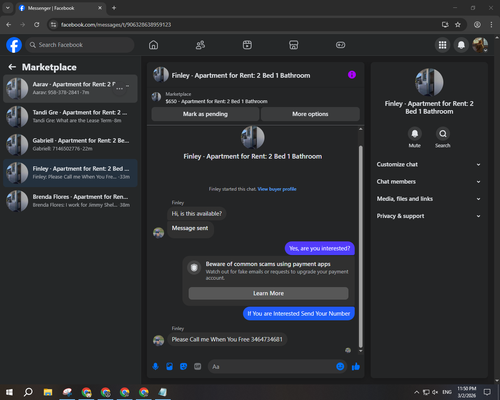Open the Gaming icon in top navigation

(x=340, y=45)
